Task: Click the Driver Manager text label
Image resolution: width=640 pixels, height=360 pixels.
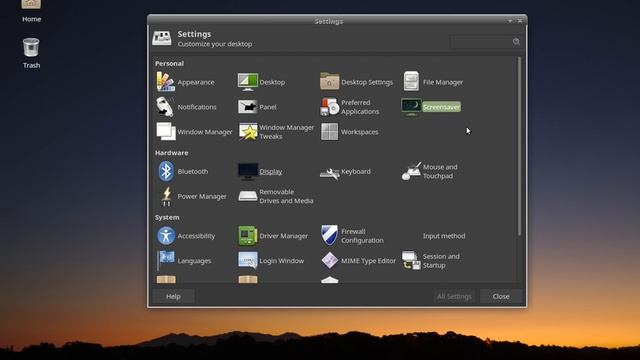Action: [284, 236]
